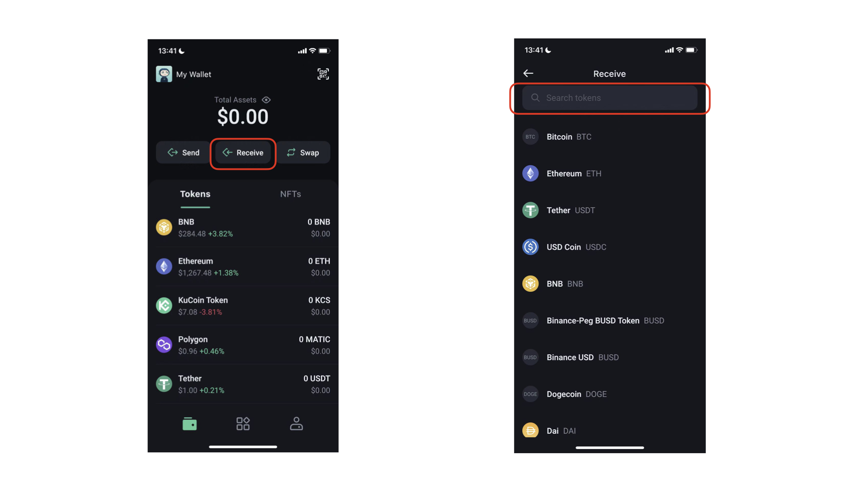868x488 pixels.
Task: Tap the wallet tab in bottom nav
Action: [x=190, y=424]
